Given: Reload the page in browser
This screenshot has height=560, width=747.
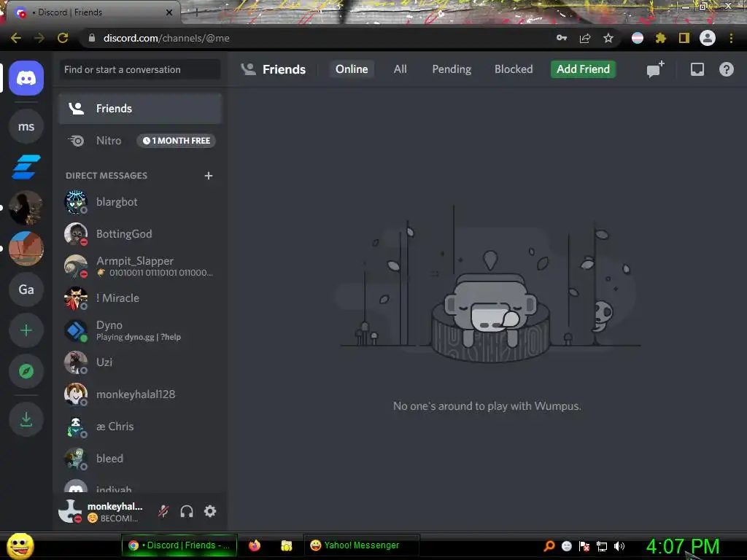Looking at the screenshot, I should (x=63, y=38).
